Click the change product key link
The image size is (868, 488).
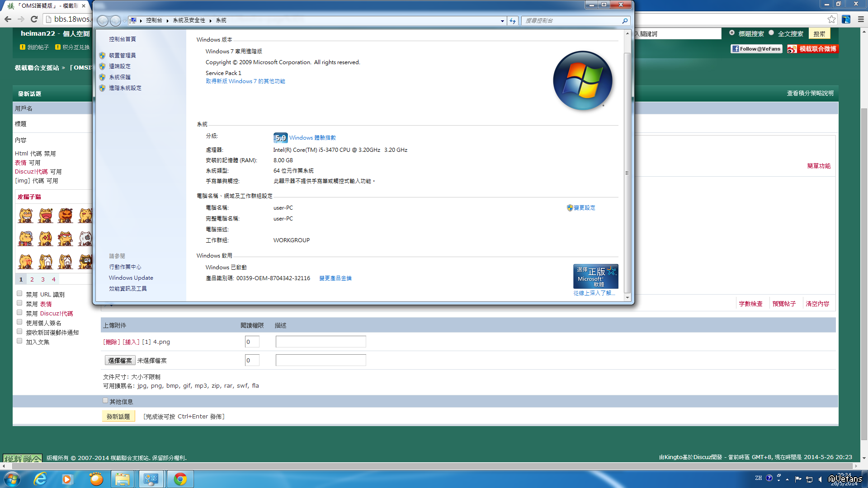(335, 278)
